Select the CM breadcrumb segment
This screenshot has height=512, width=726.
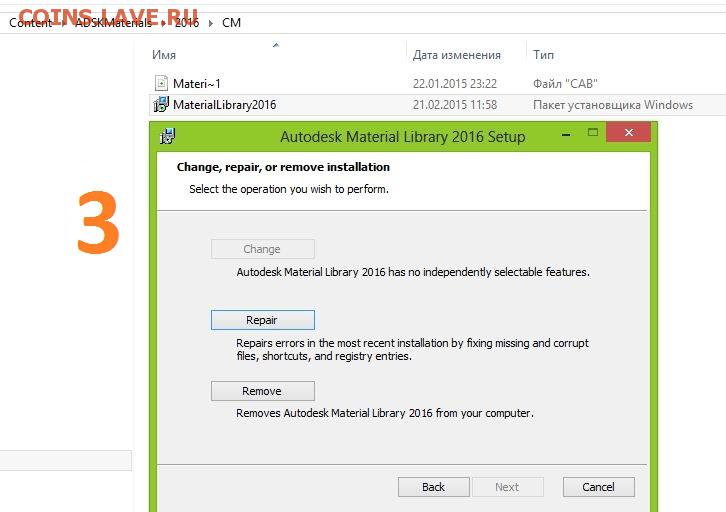click(x=232, y=23)
